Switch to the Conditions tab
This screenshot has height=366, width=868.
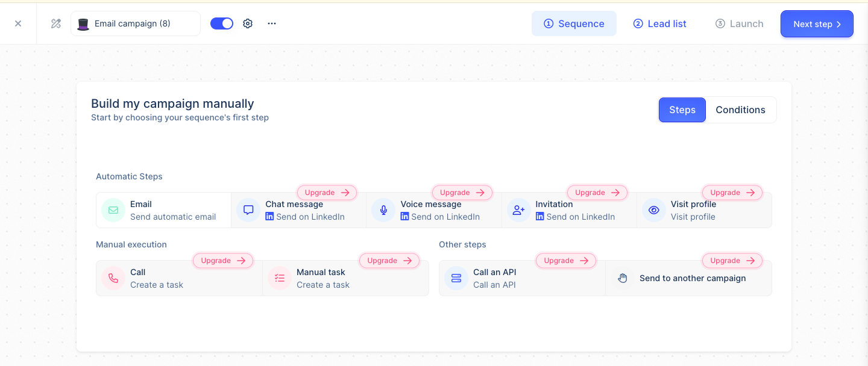point(740,110)
